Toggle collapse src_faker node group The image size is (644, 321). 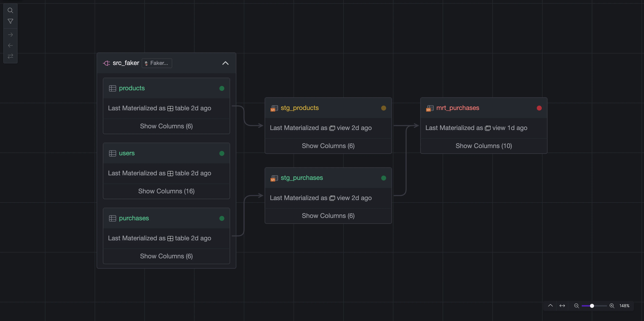click(225, 63)
